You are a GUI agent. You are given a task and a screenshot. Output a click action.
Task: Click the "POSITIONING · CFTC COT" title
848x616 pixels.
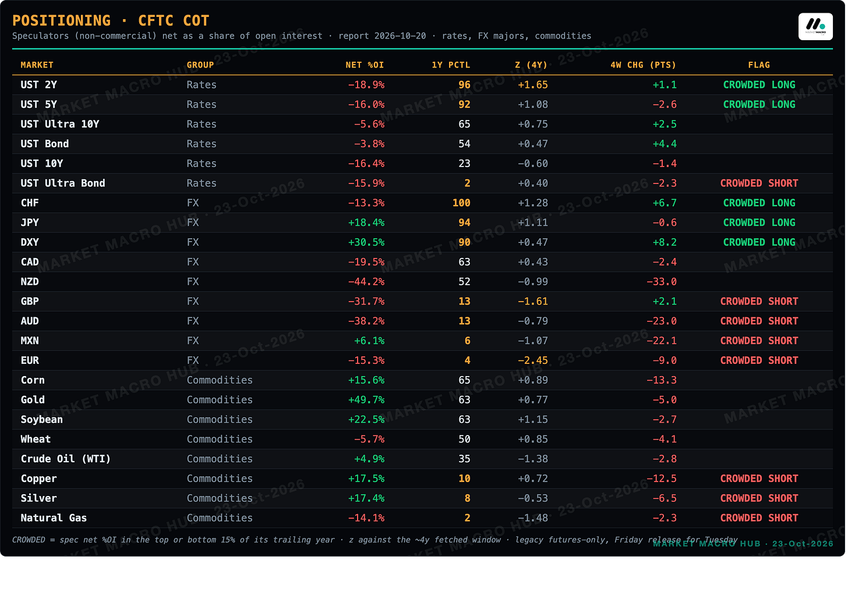click(111, 21)
